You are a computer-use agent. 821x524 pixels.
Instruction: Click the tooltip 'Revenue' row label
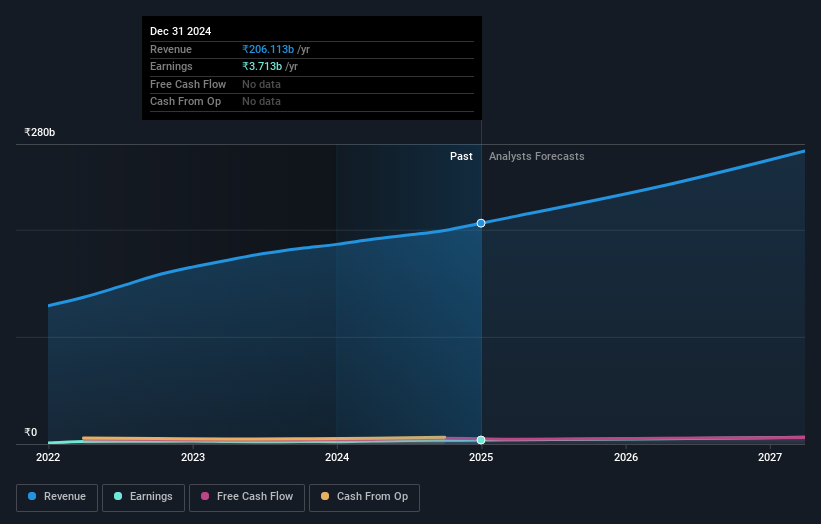click(x=171, y=49)
